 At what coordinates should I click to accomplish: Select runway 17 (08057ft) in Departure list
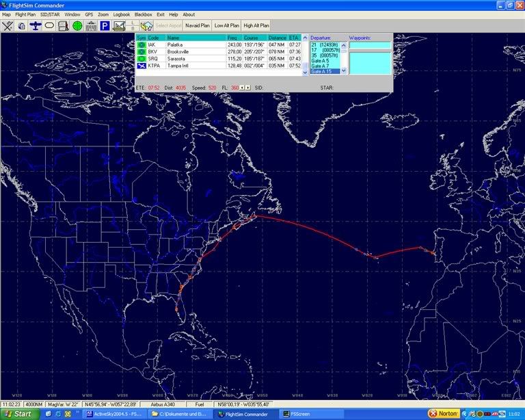click(x=325, y=50)
